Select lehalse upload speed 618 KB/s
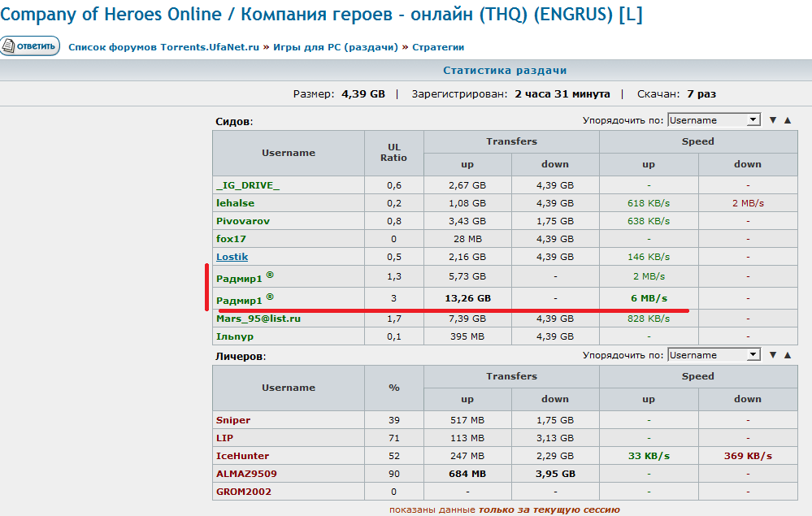The image size is (812, 516). coord(649,203)
